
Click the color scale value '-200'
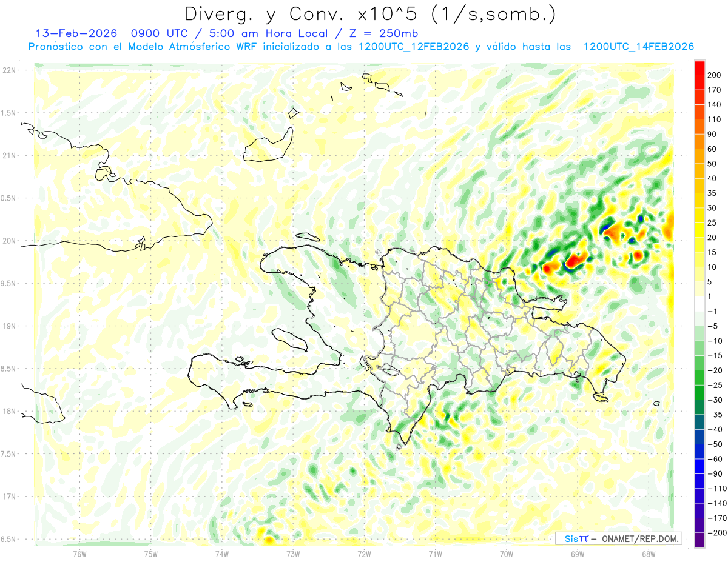point(718,533)
